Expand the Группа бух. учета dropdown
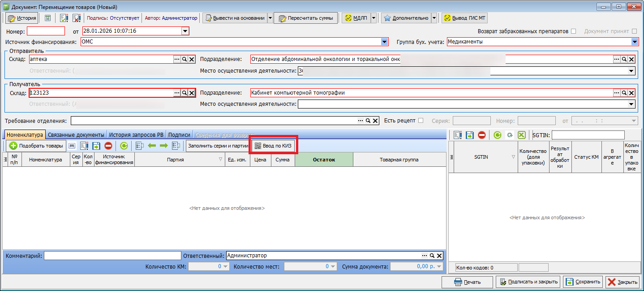This screenshot has height=291, width=644. click(634, 42)
